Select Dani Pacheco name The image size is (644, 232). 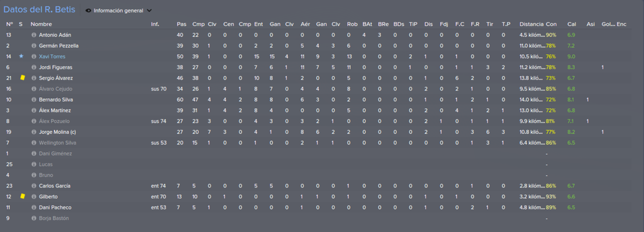tap(56, 207)
